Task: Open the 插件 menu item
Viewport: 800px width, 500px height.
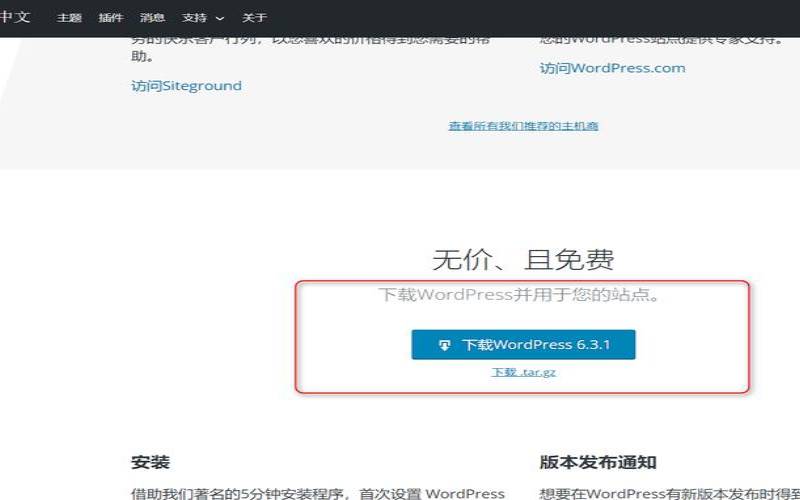Action: tap(111, 18)
